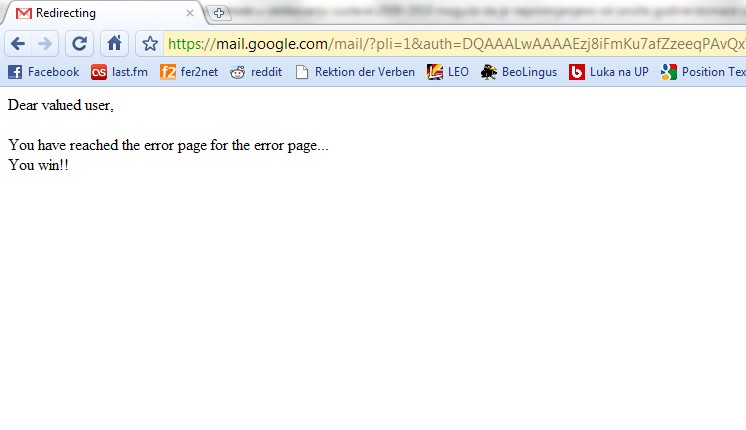The height and width of the screenshot is (430, 746).
Task: Click the reddit alien favicon
Action: [x=237, y=72]
